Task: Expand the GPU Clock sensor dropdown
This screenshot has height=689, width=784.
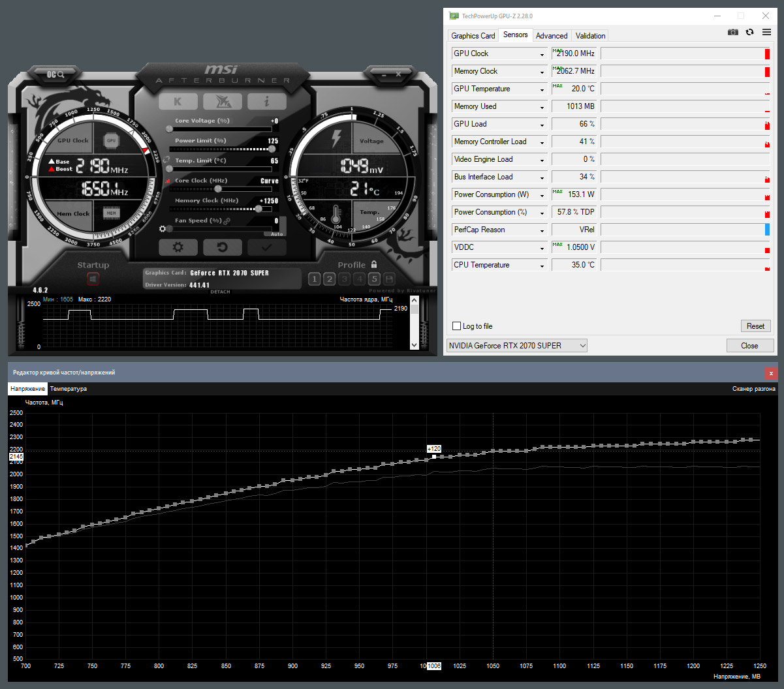Action: (x=542, y=54)
